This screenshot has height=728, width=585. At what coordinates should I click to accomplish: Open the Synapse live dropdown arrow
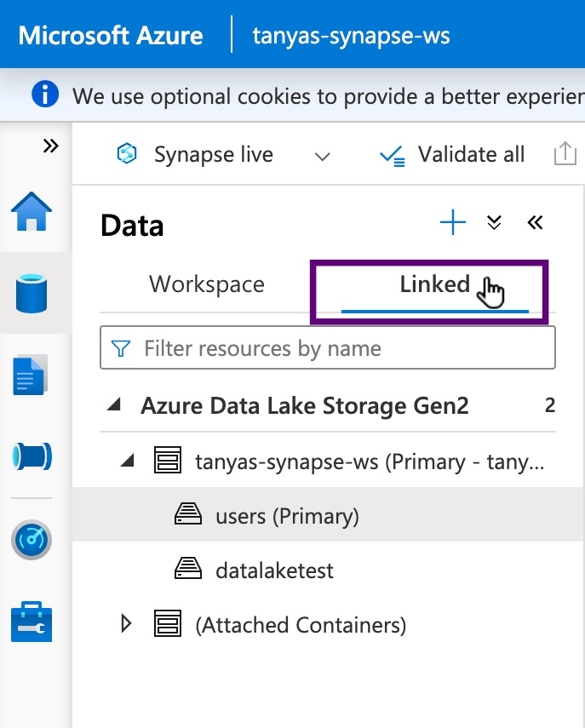click(x=322, y=157)
